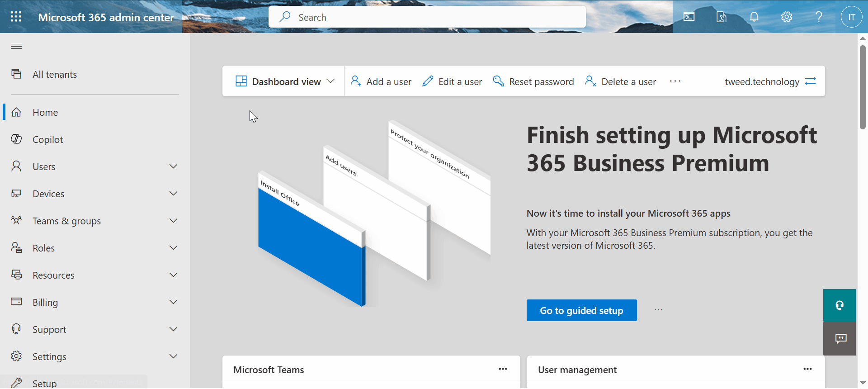This screenshot has width=868, height=389.
Task: Click the page vertical scrollbar thumb
Action: [x=863, y=87]
